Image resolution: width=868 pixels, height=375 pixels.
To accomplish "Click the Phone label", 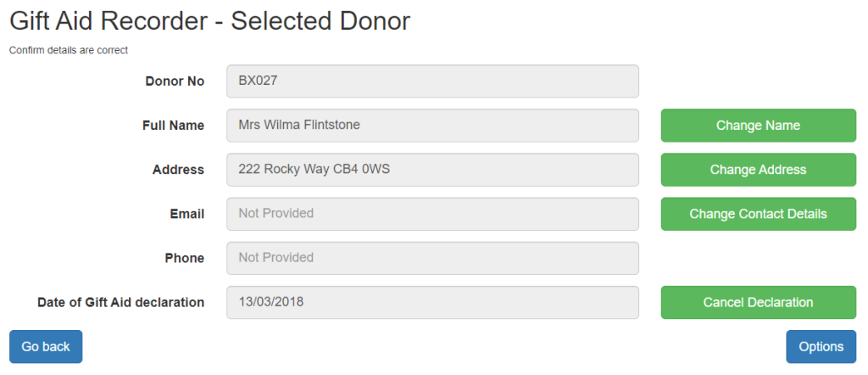I will pyautogui.click(x=184, y=259).
